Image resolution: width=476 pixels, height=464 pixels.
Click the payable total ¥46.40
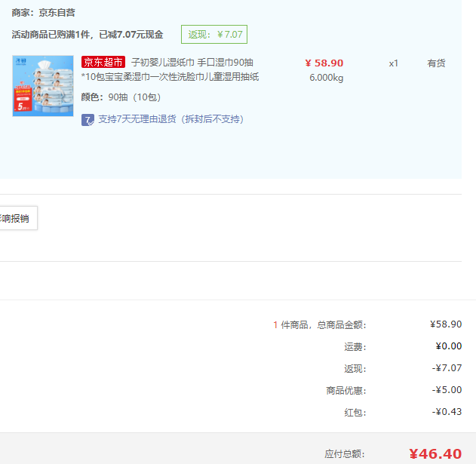tap(435, 454)
